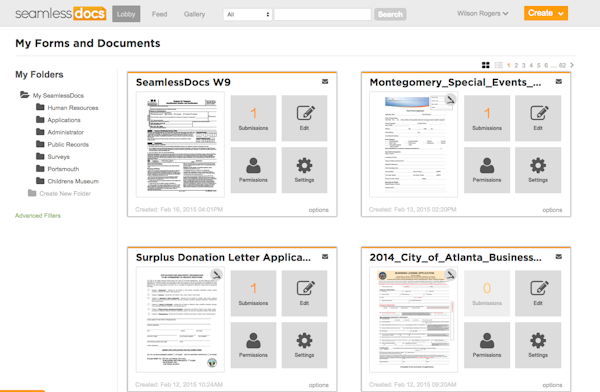Open Wilson Rogers account menu

[x=483, y=13]
